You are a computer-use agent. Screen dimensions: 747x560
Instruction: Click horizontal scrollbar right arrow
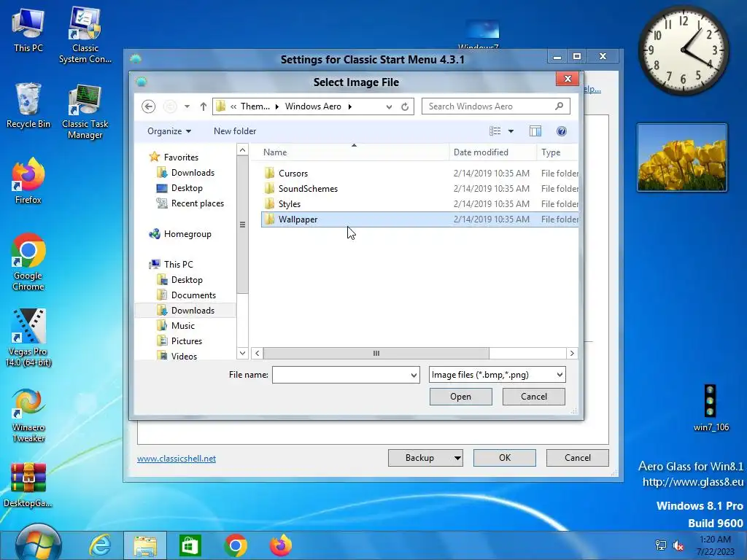(x=572, y=354)
